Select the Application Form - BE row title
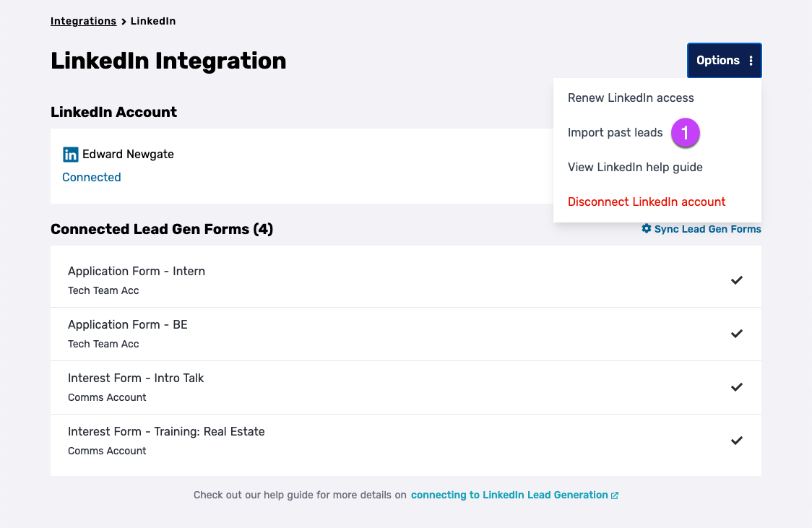This screenshot has width=812, height=528. (x=127, y=324)
